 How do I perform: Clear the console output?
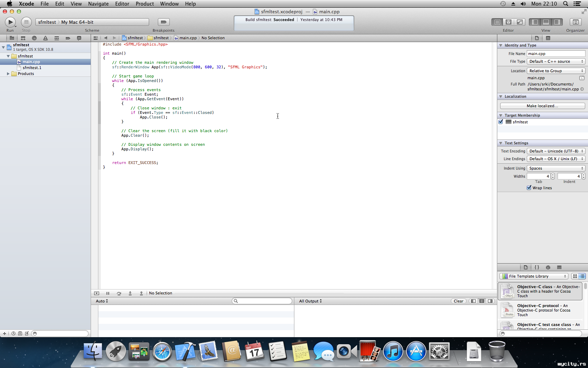point(458,301)
